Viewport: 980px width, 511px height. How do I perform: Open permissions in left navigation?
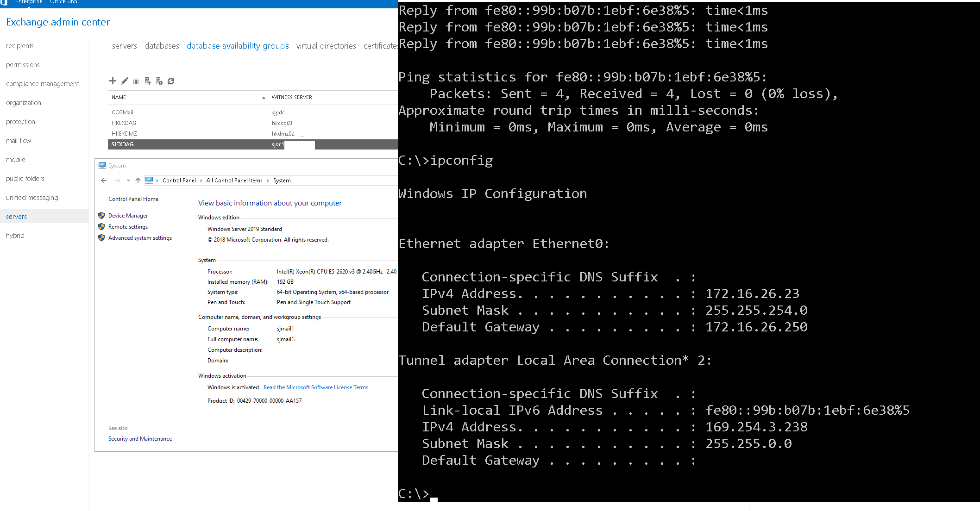click(23, 65)
